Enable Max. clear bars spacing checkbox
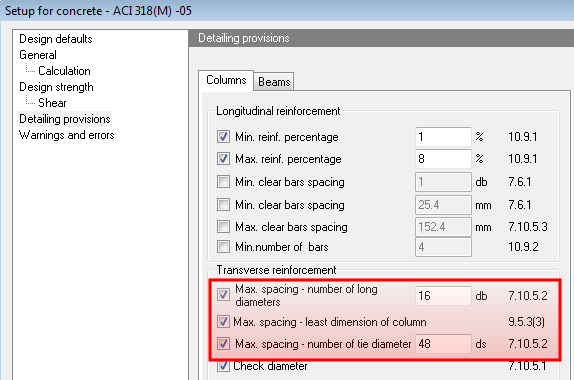Viewport: 574px width, 380px height. tap(223, 227)
